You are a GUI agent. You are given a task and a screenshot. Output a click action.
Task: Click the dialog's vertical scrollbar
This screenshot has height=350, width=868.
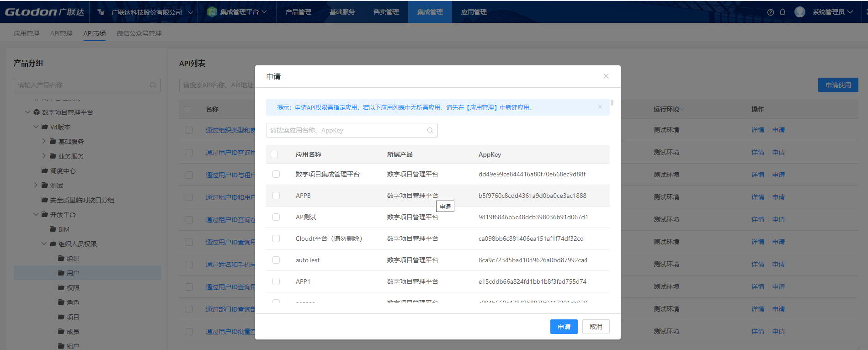(x=612, y=103)
